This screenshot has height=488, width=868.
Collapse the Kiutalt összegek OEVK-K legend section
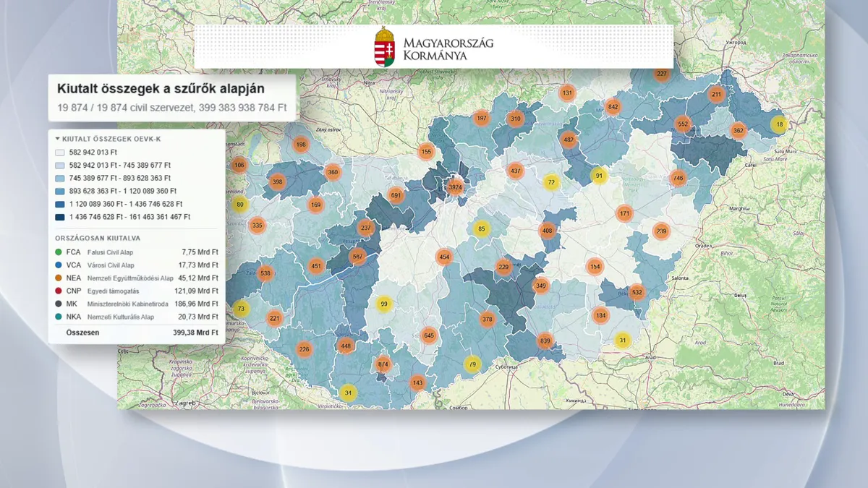58,138
